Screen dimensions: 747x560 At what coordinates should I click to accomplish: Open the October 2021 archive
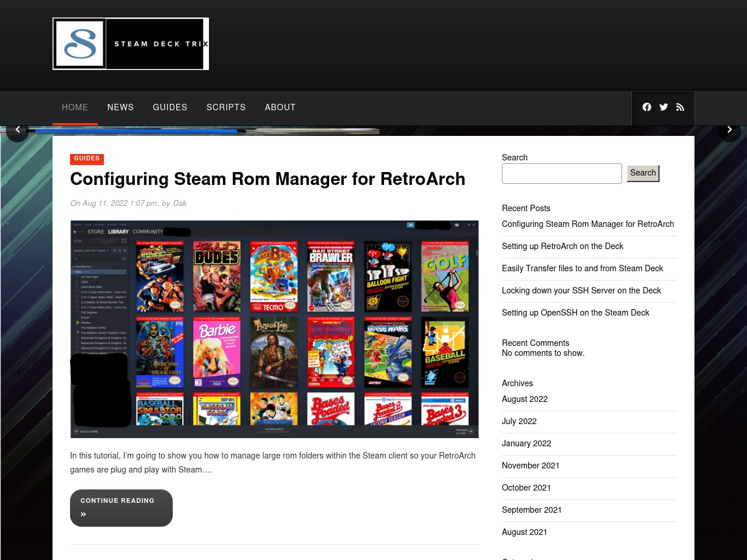click(526, 488)
